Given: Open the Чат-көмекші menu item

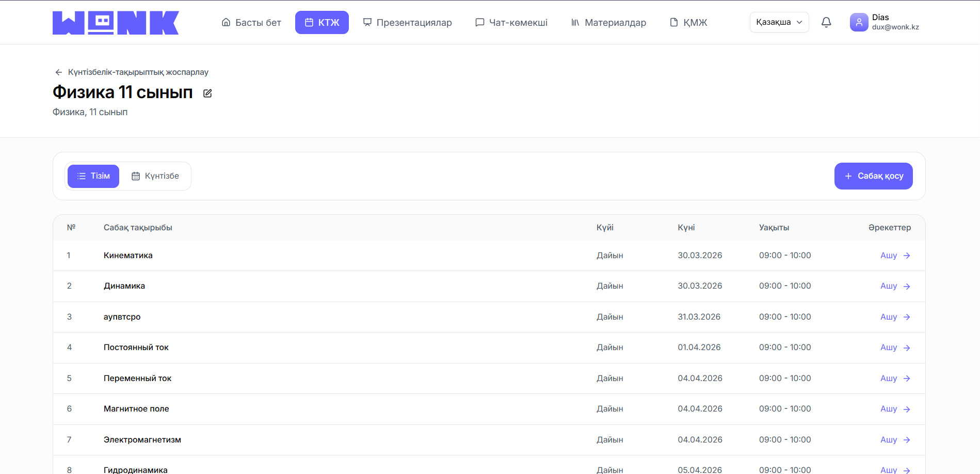Looking at the screenshot, I should 511,23.
